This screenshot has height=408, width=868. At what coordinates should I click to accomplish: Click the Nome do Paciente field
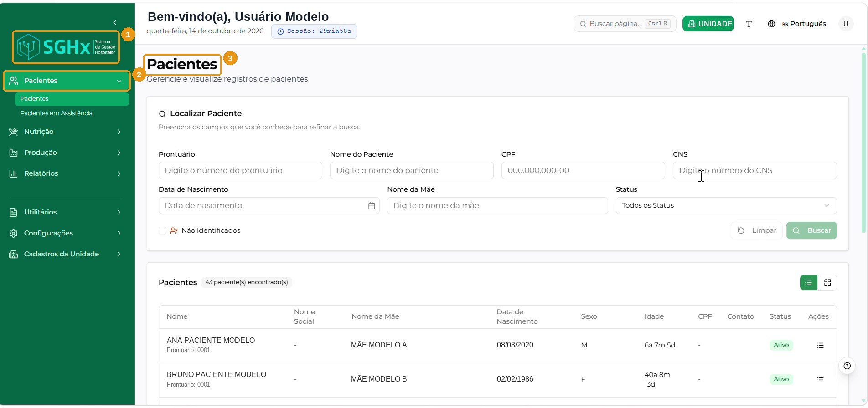[412, 170]
